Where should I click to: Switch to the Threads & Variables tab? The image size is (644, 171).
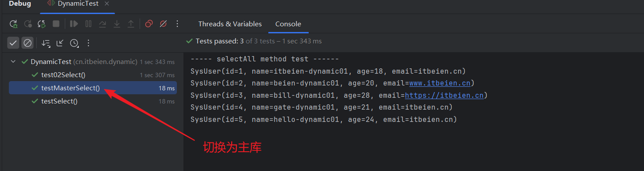tap(230, 24)
